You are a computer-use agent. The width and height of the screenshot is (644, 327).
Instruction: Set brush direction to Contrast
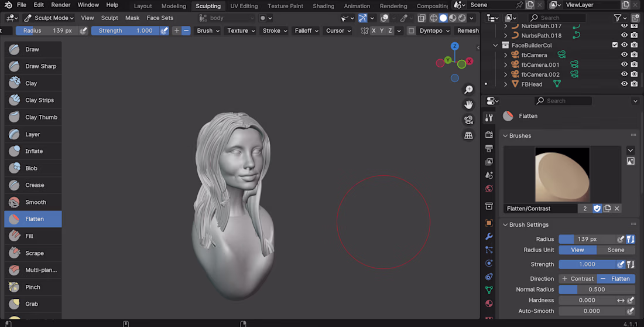577,279
